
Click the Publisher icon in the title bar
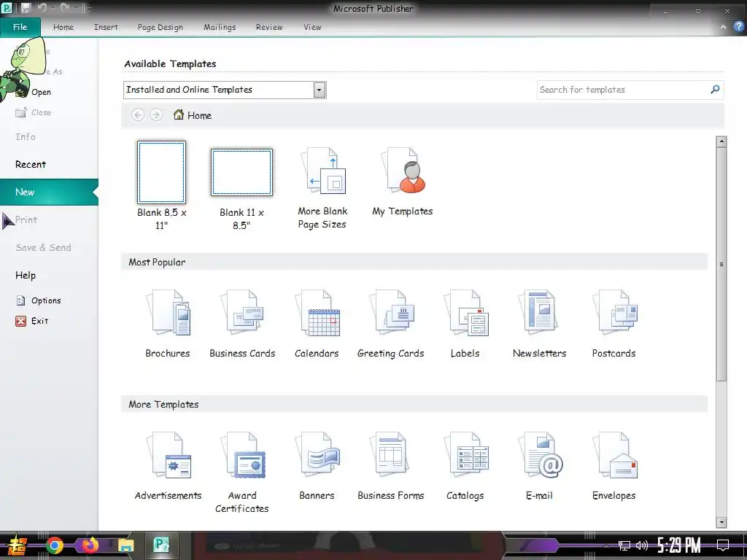[7, 7]
